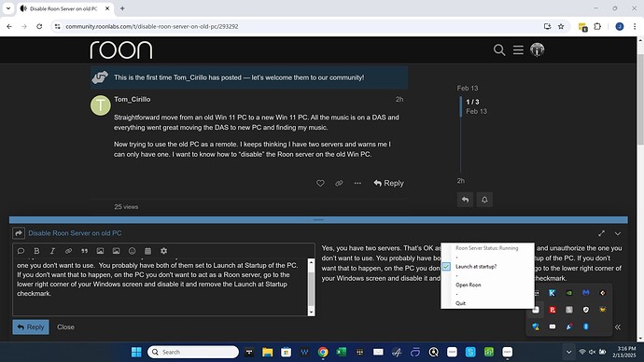The height and width of the screenshot is (362, 644).
Task: Show more post actions via ellipsis
Action: pos(357,183)
